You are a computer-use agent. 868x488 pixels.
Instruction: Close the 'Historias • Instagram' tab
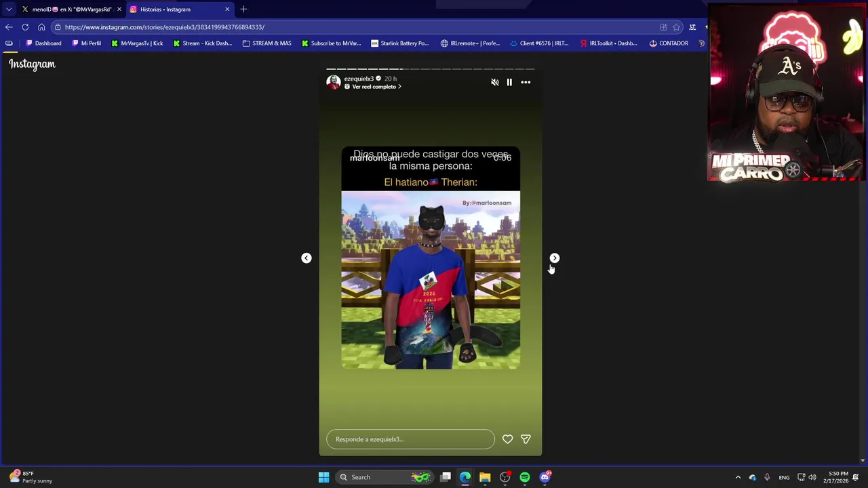[x=227, y=9]
